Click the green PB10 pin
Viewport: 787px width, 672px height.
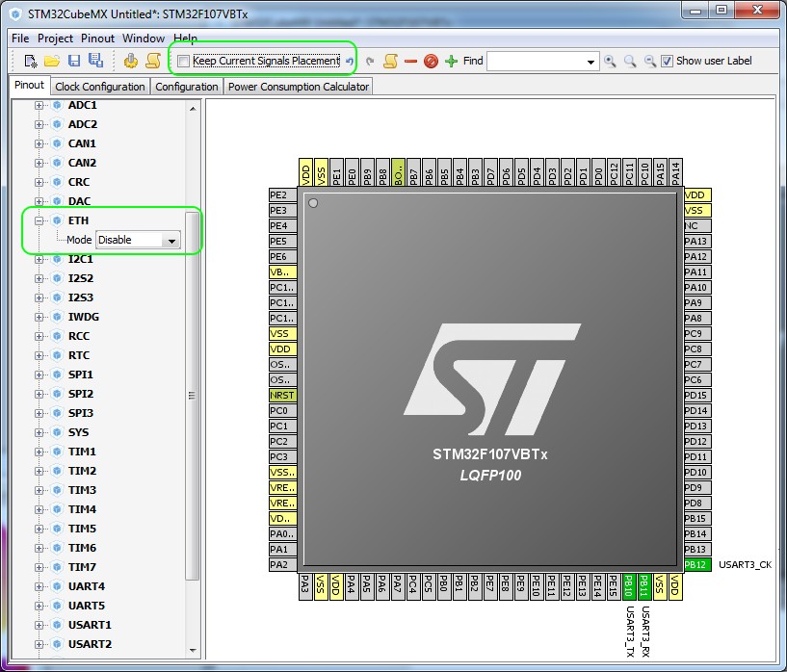[x=629, y=586]
